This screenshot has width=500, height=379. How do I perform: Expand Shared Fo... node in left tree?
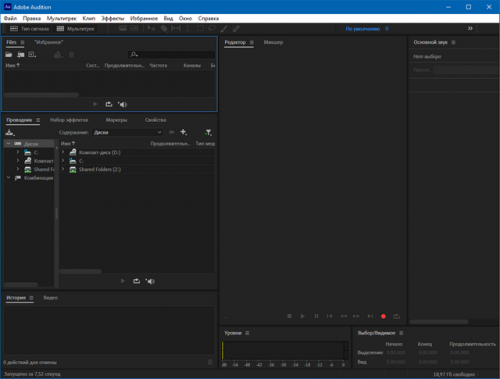click(18, 169)
